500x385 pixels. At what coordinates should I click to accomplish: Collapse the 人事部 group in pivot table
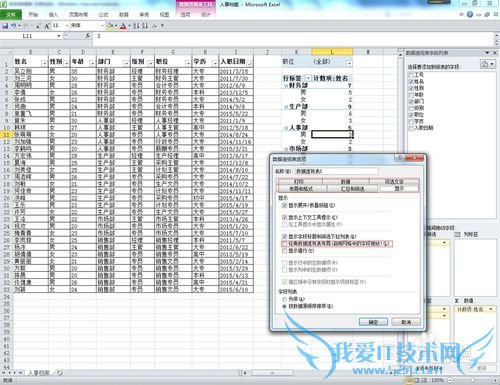(x=286, y=128)
